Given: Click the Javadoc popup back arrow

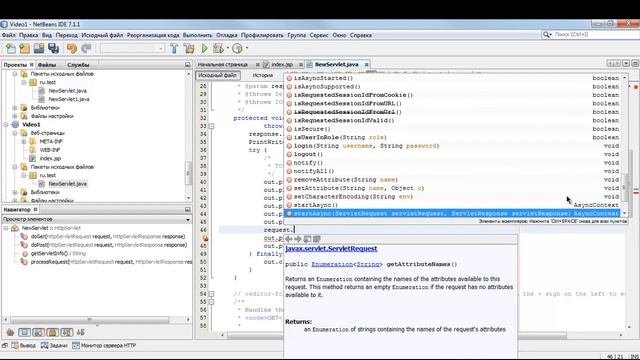Looking at the screenshot, I should click(x=289, y=239).
